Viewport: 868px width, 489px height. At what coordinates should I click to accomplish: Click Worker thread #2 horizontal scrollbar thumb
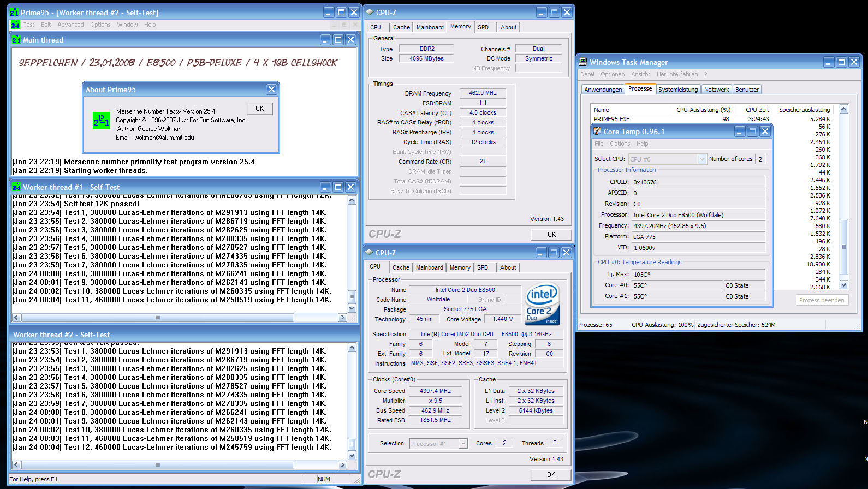point(158,465)
